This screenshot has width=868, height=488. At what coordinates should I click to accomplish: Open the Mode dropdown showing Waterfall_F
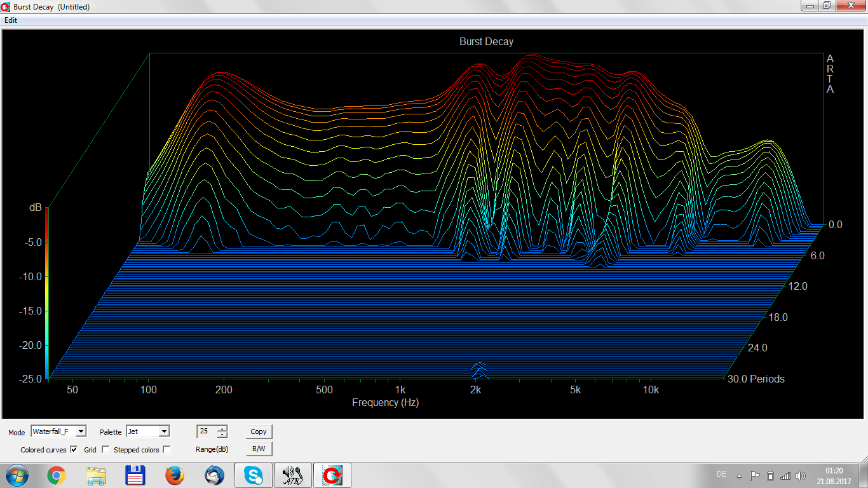click(58, 431)
